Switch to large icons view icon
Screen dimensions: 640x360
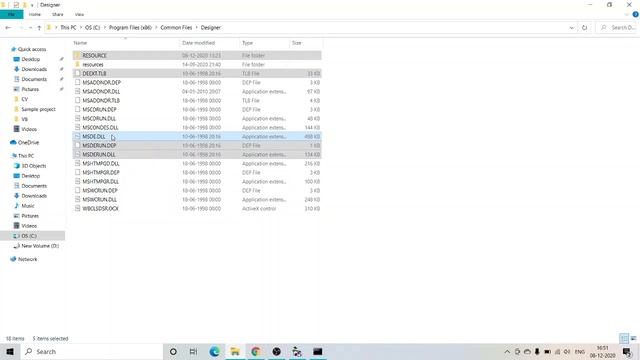633,338
